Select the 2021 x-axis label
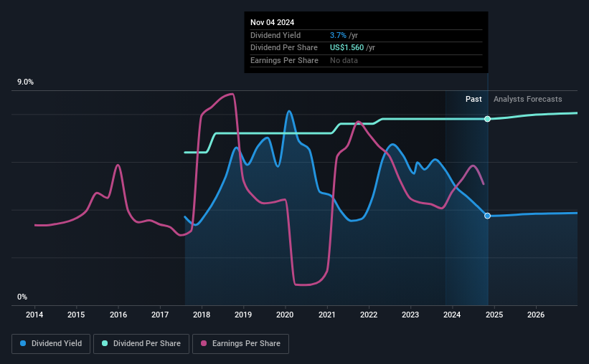The image size is (589, 364). (x=327, y=315)
